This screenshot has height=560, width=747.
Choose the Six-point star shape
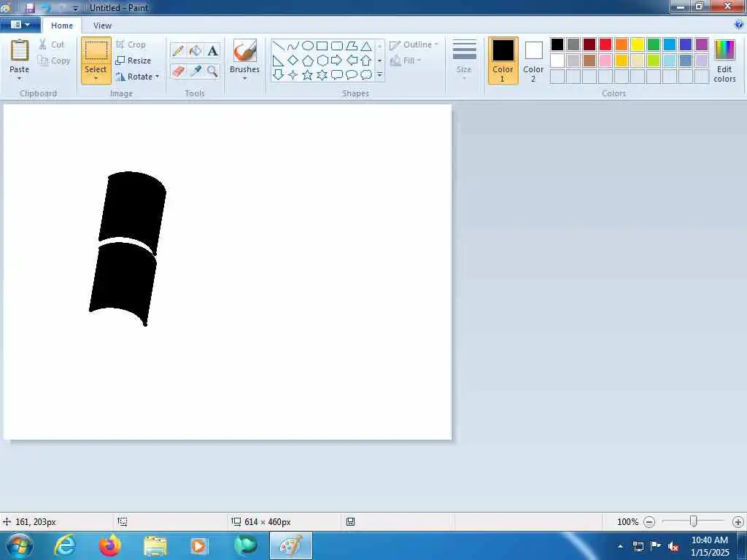(322, 75)
